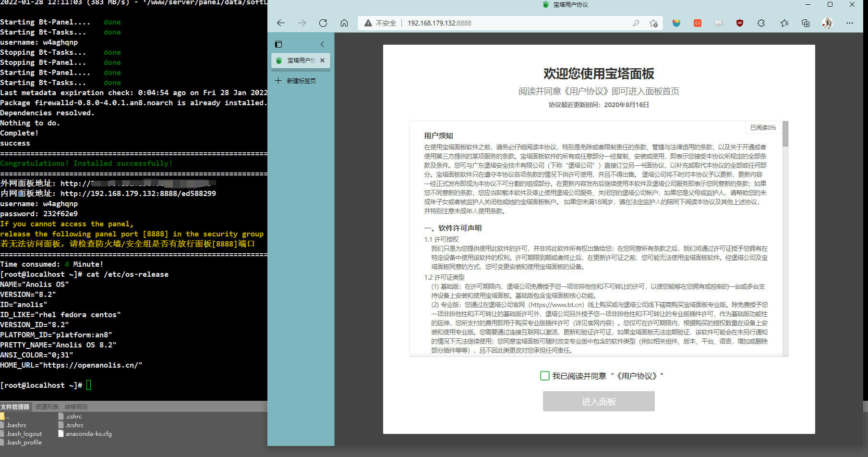Select the .bashrc file
Image resolution: width=868 pixels, height=457 pixels.
tap(13, 425)
